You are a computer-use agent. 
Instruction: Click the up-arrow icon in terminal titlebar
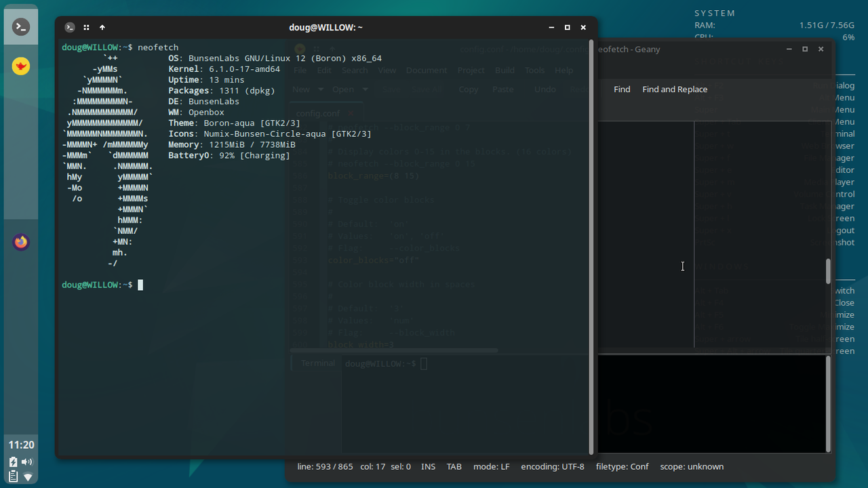point(102,27)
